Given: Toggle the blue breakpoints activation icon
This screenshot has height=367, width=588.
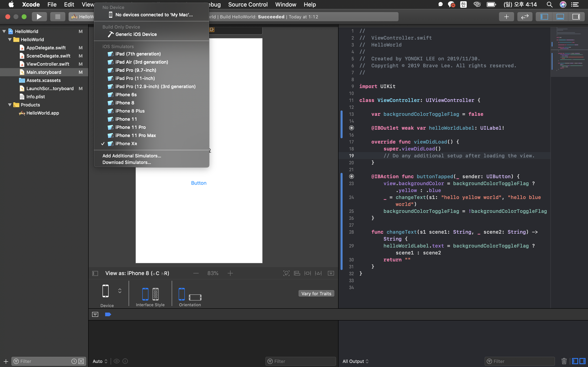Looking at the screenshot, I should (x=108, y=315).
